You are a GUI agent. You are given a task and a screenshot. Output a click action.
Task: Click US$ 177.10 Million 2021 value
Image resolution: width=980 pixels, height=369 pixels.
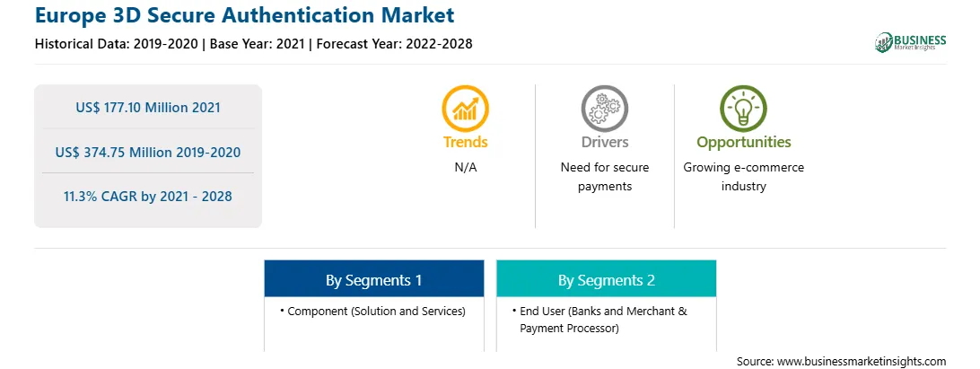[148, 108]
